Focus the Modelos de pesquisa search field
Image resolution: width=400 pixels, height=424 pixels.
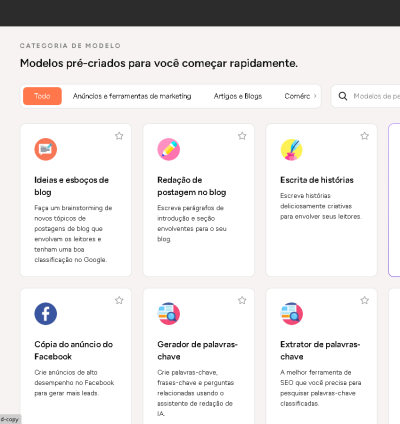pyautogui.click(x=367, y=96)
